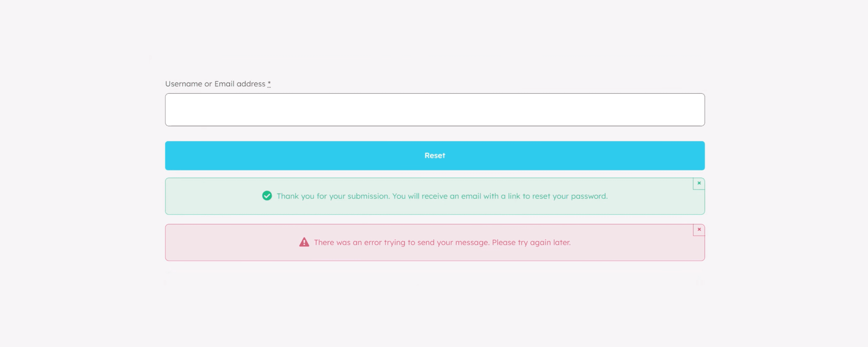Click the green checkmark success icon
Screen dimensions: 868x347
point(267,196)
